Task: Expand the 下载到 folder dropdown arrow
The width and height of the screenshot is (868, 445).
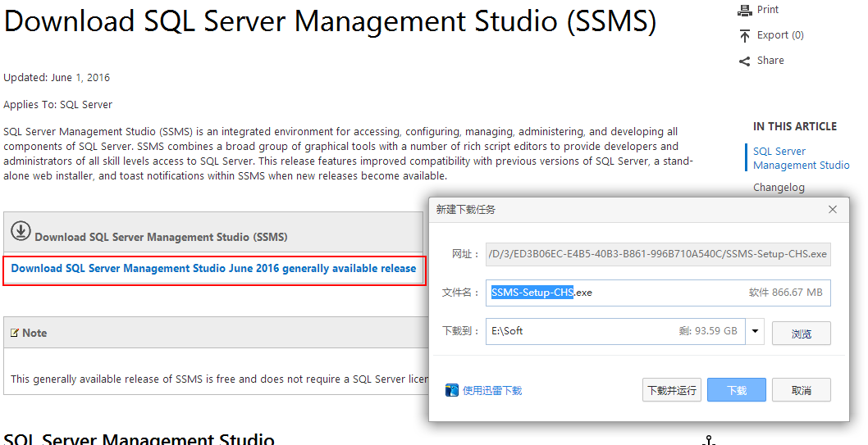Action: (755, 332)
